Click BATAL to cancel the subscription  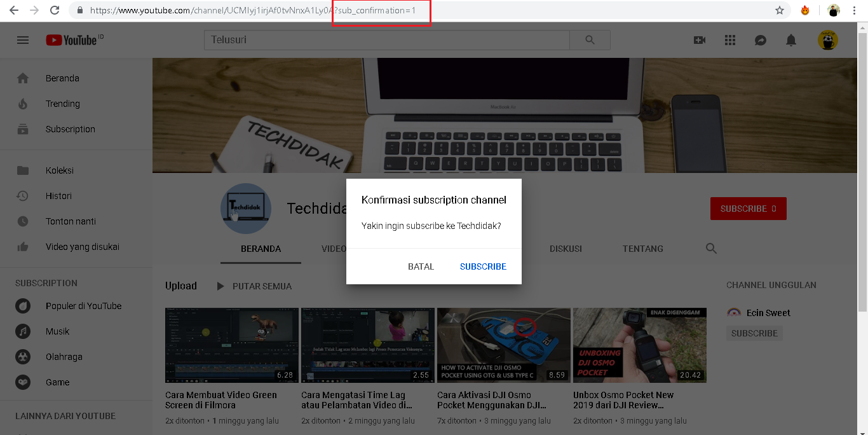pos(421,266)
